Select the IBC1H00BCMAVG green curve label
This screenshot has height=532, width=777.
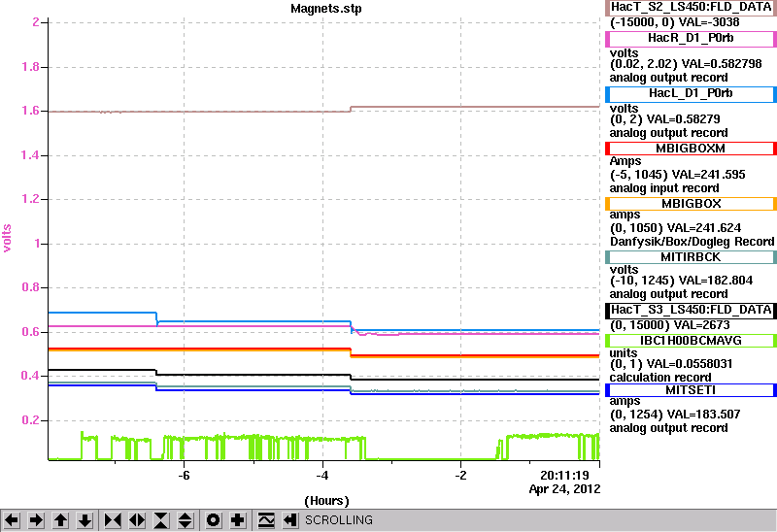[x=691, y=341]
